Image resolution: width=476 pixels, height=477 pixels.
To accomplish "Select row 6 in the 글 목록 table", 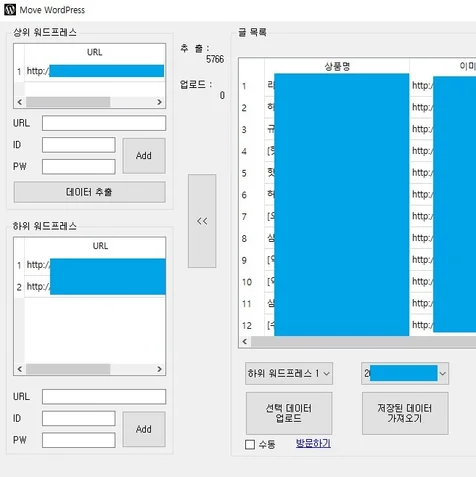I will click(x=357, y=194).
